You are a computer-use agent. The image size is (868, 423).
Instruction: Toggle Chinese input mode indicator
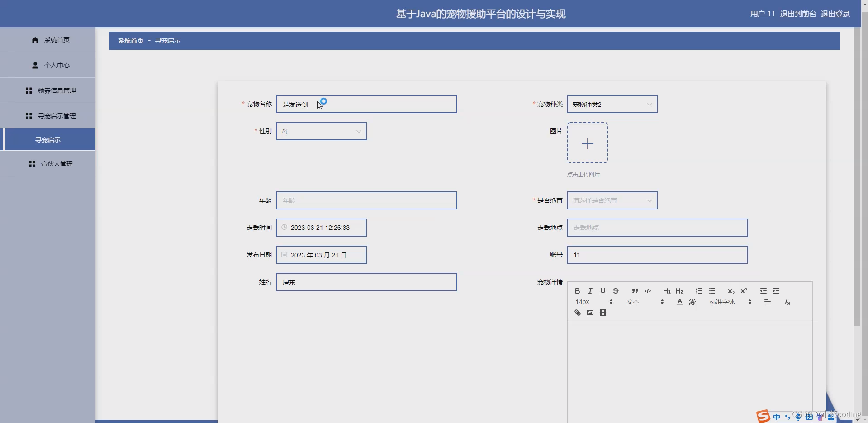point(777,417)
